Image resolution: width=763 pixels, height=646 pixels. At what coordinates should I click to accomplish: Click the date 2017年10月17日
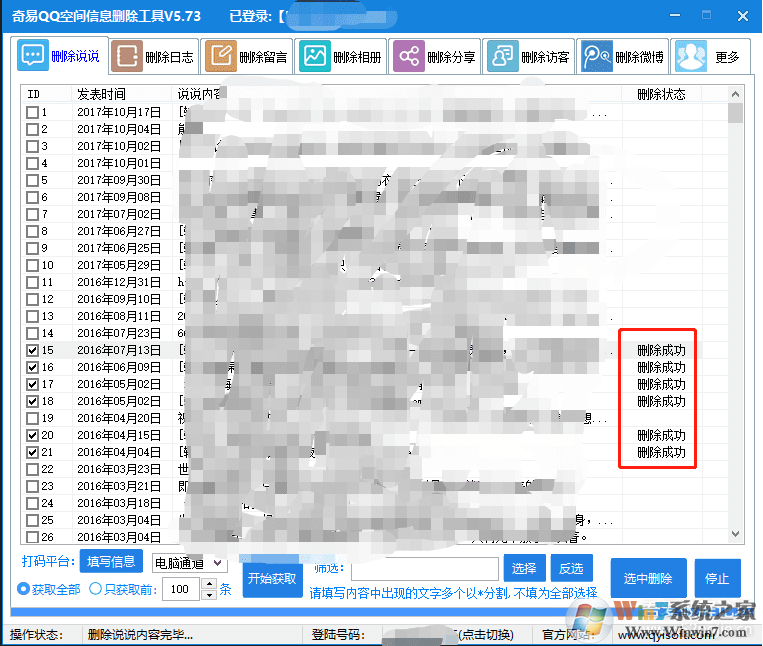pos(119,112)
